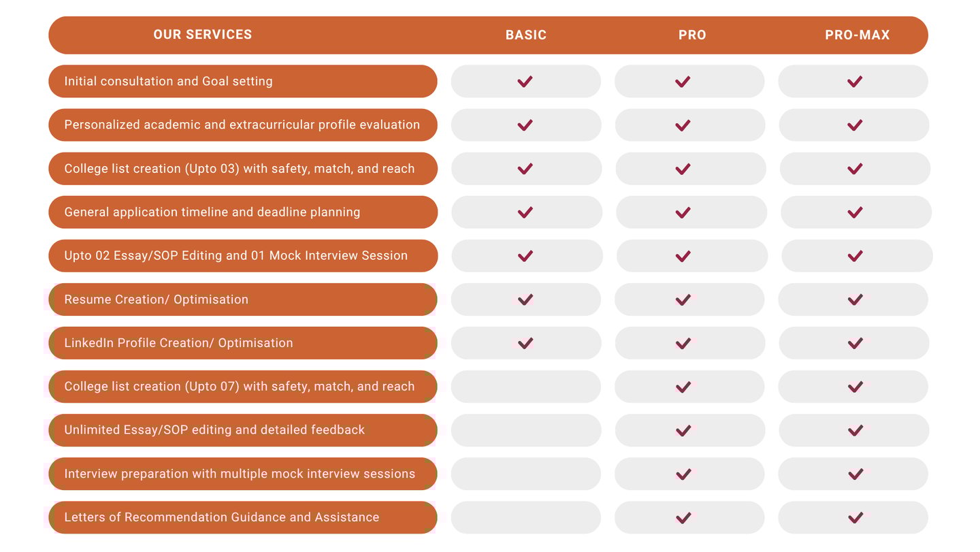980x552 pixels.
Task: Click the OUR SERVICES header label
Action: tap(202, 35)
